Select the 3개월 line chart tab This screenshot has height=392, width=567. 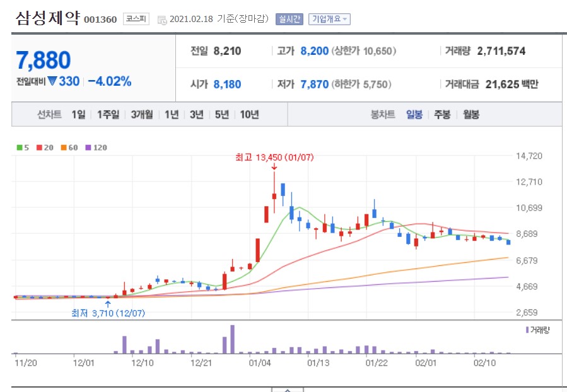click(142, 115)
